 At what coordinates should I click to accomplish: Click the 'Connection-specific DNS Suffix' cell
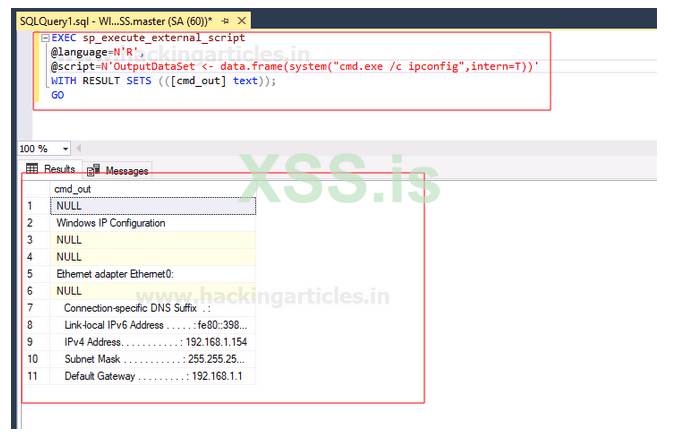(153, 308)
